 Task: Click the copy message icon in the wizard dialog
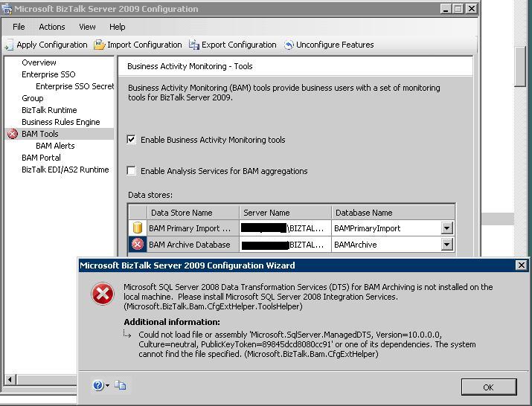pyautogui.click(x=120, y=385)
